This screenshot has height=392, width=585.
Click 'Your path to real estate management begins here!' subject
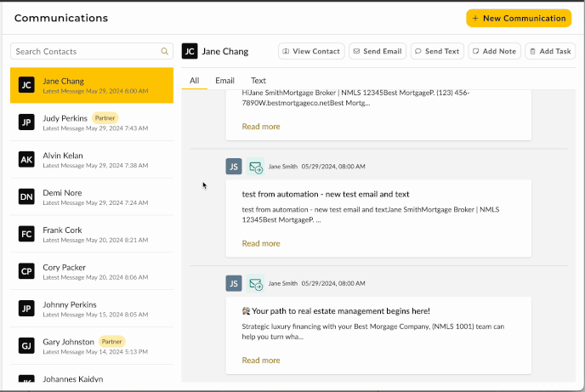tap(336, 311)
